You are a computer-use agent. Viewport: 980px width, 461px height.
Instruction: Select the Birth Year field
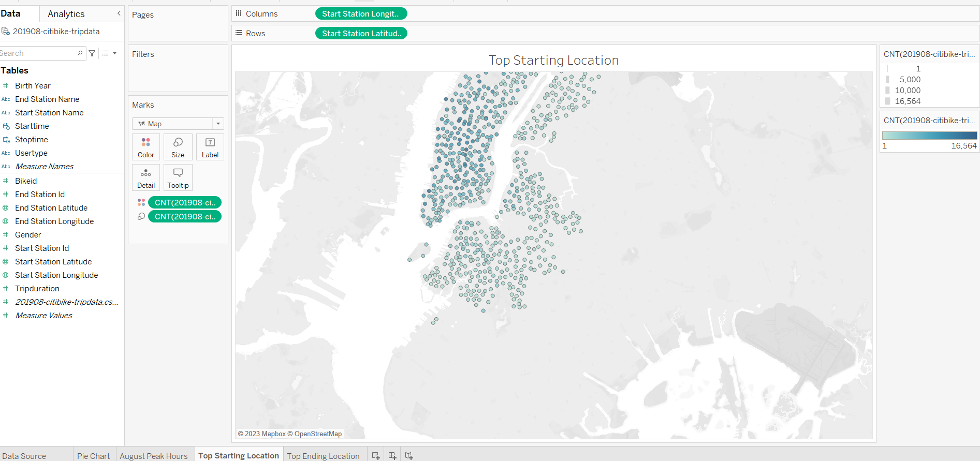click(33, 86)
